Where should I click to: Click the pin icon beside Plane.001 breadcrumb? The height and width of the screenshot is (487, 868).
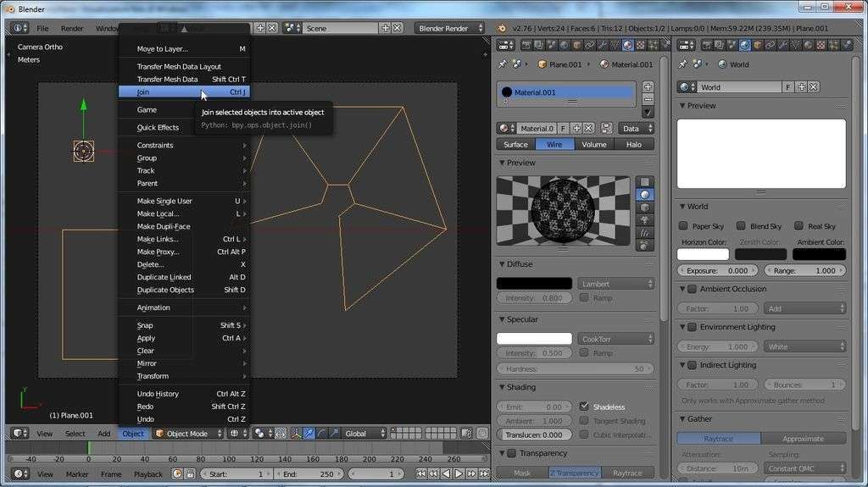click(503, 64)
